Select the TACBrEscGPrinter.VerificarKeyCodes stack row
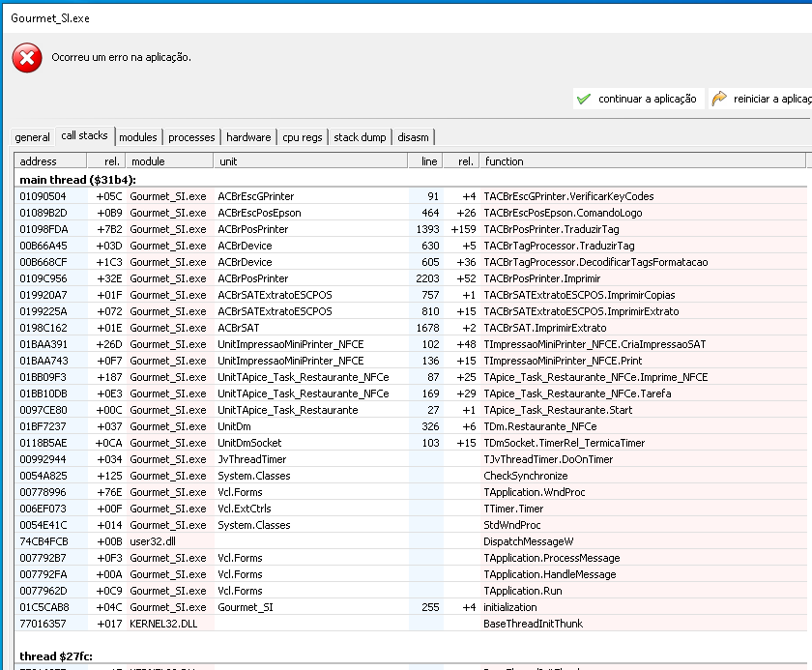The height and width of the screenshot is (670, 812). coord(411,196)
